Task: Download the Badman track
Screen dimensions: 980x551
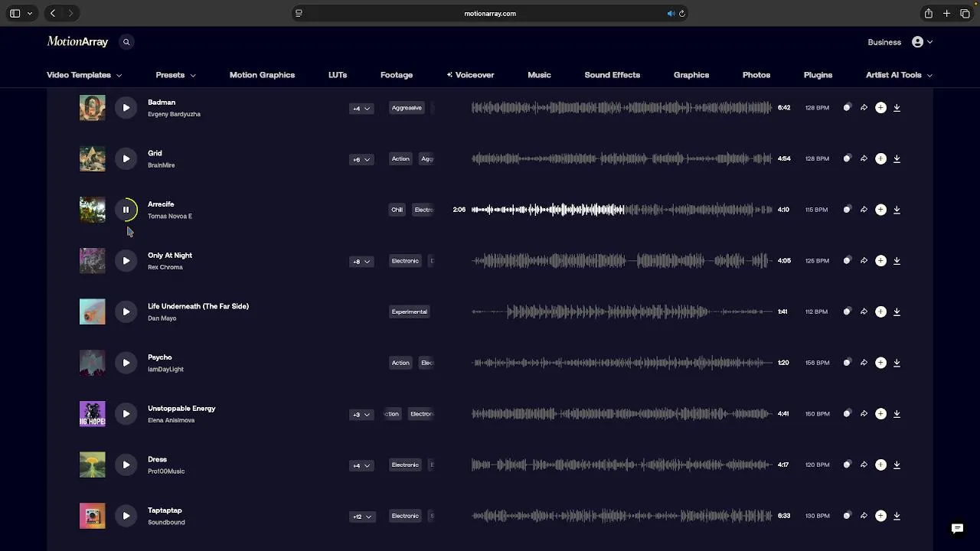Action: click(897, 108)
